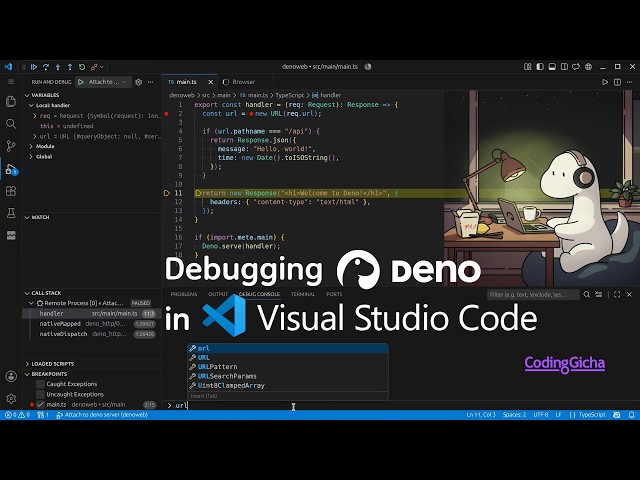640x480 pixels.
Task: Select the handler call stack frame
Action: [92, 313]
